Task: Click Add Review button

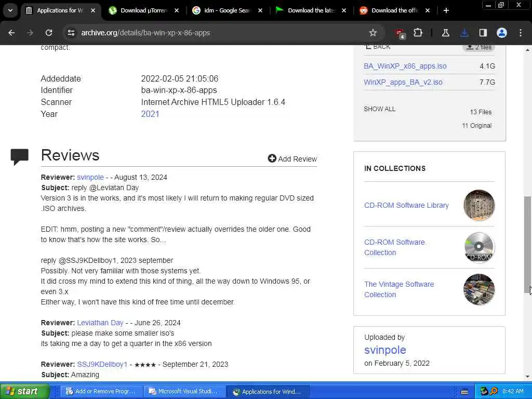Action: pyautogui.click(x=292, y=159)
